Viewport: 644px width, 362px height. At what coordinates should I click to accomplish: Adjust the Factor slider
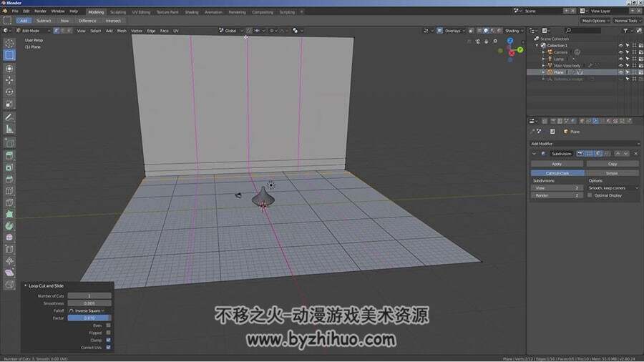pyautogui.click(x=89, y=318)
